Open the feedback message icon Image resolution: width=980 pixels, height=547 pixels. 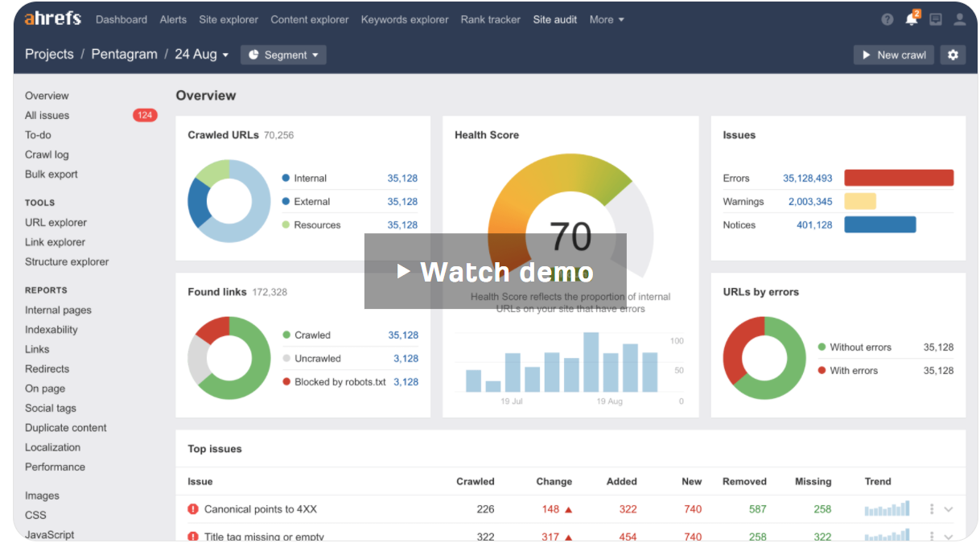936,19
